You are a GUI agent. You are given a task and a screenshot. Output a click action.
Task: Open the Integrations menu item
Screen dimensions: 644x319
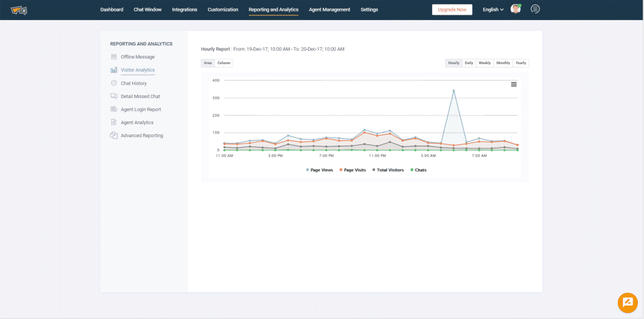[184, 9]
